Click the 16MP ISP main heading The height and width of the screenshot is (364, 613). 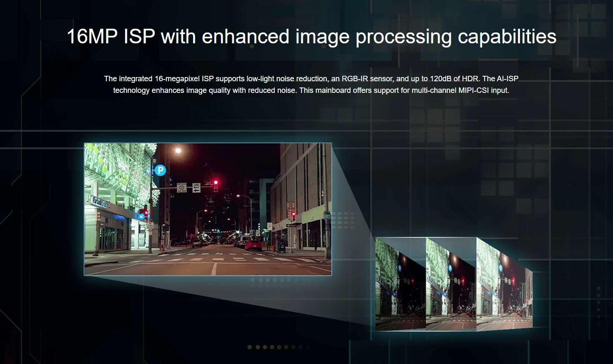click(311, 37)
